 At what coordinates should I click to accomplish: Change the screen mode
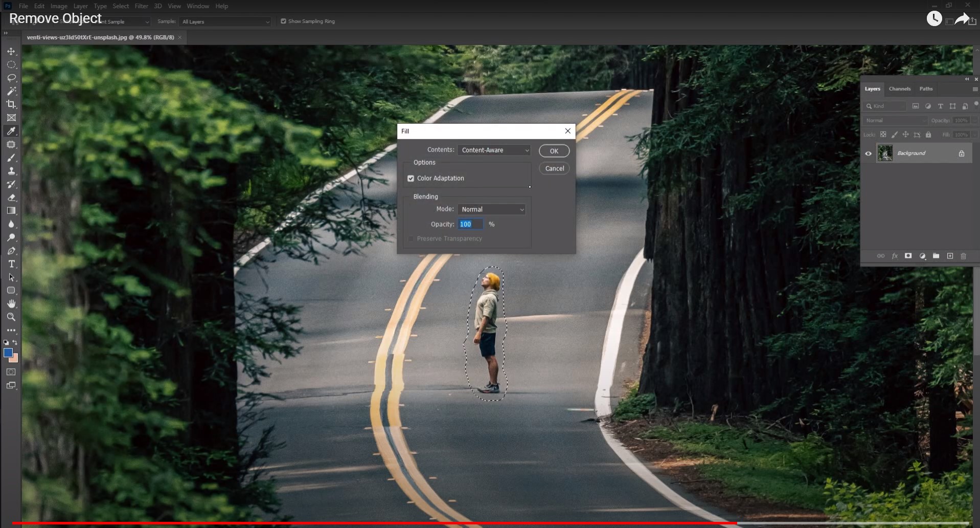(11, 385)
